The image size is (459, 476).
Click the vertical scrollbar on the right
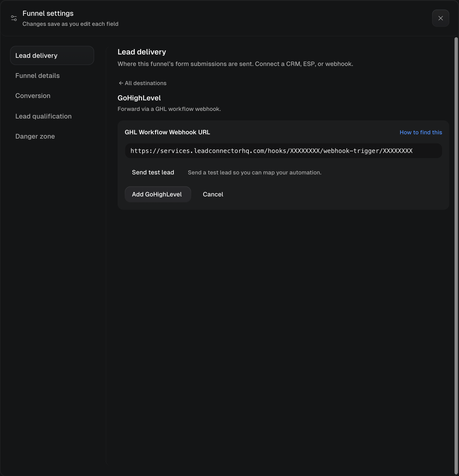456,256
